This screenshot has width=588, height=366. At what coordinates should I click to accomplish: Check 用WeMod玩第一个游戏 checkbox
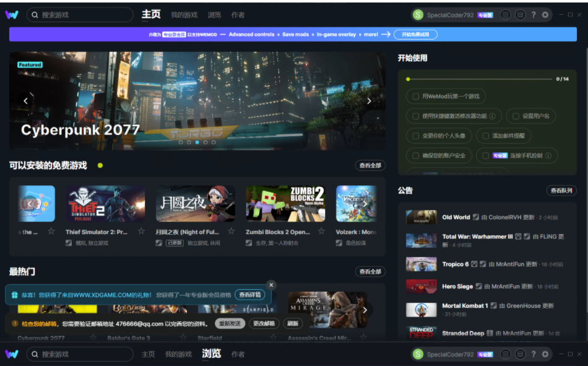[415, 97]
